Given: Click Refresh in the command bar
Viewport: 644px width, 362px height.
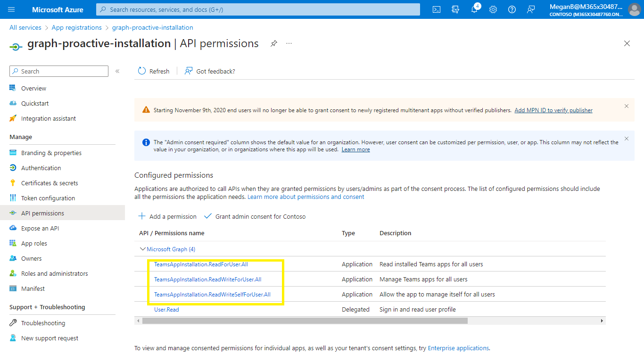Looking at the screenshot, I should pyautogui.click(x=154, y=71).
